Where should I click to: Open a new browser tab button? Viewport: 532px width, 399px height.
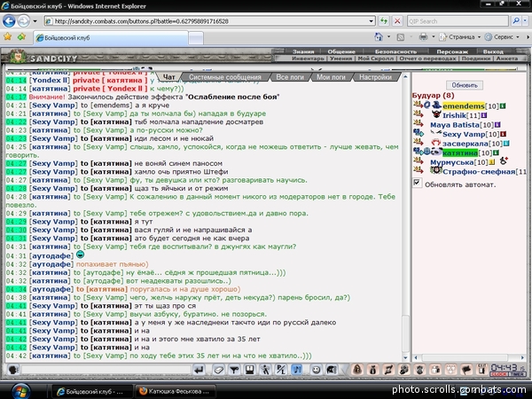[x=196, y=37]
